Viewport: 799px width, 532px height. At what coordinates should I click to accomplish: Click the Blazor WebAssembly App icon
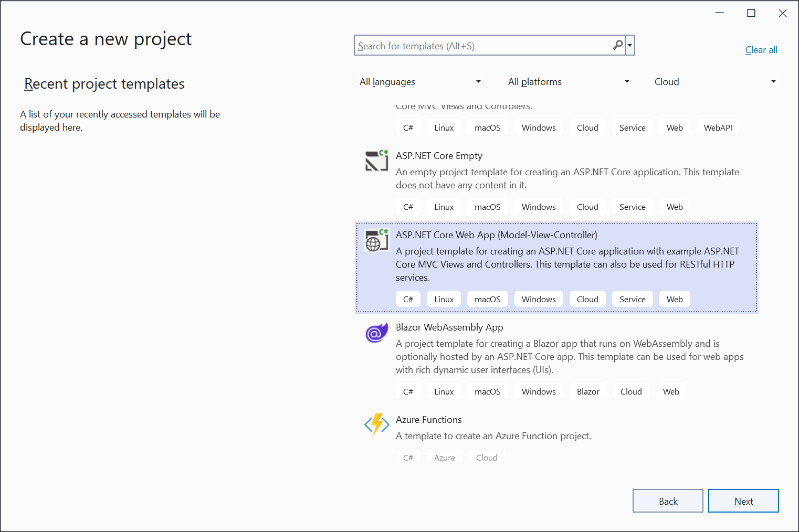(x=376, y=333)
